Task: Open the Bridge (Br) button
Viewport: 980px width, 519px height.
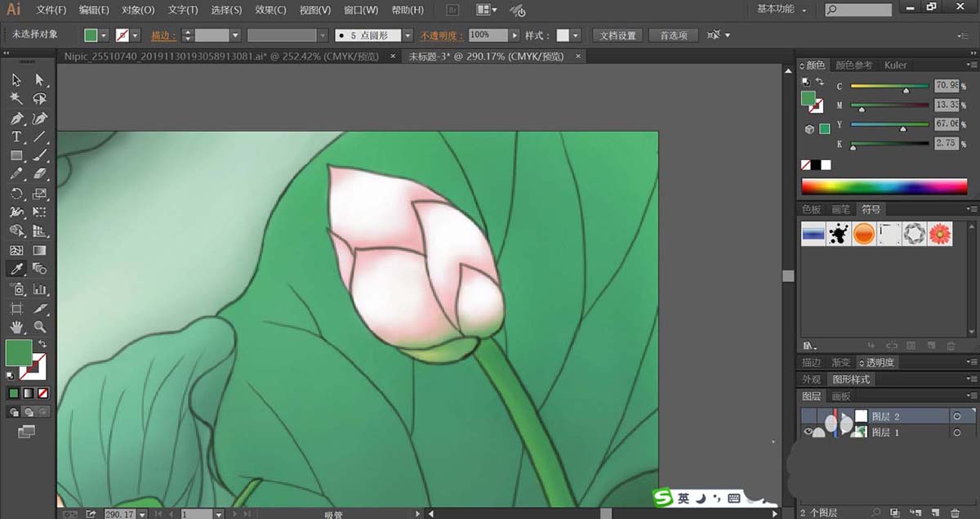Action: pyautogui.click(x=454, y=10)
